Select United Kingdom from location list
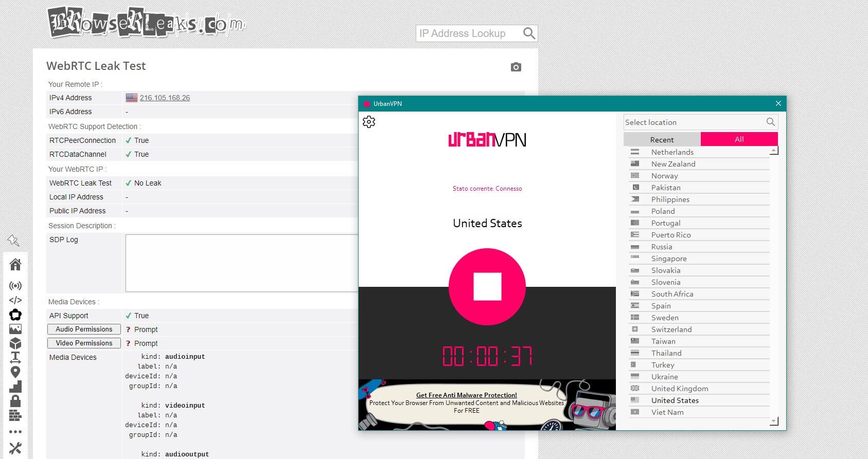The image size is (868, 459). point(699,389)
